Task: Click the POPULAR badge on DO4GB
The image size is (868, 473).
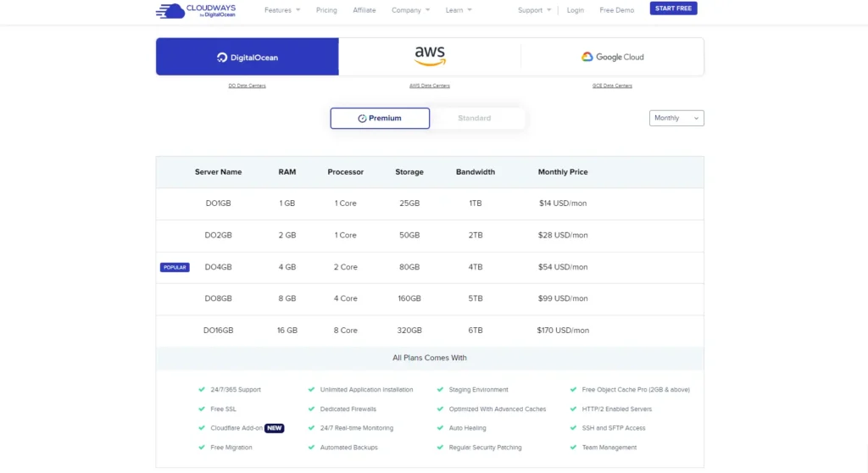Action: [175, 267]
